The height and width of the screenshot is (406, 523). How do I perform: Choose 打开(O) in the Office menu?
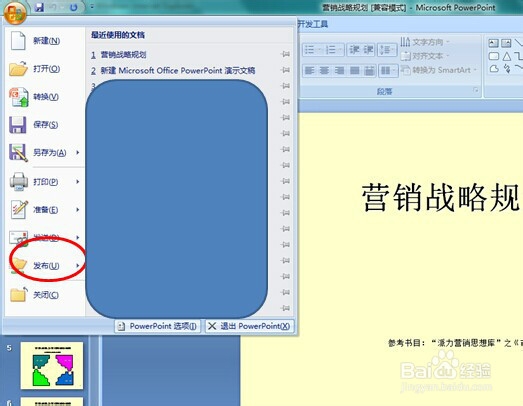point(45,69)
